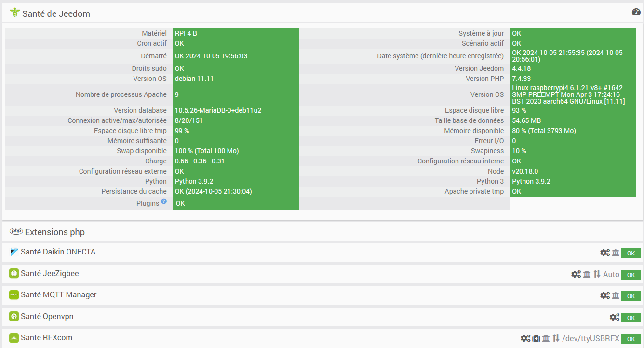This screenshot has height=348, width=644.
Task: Click the Date système OK timestamp value
Action: click(x=567, y=56)
